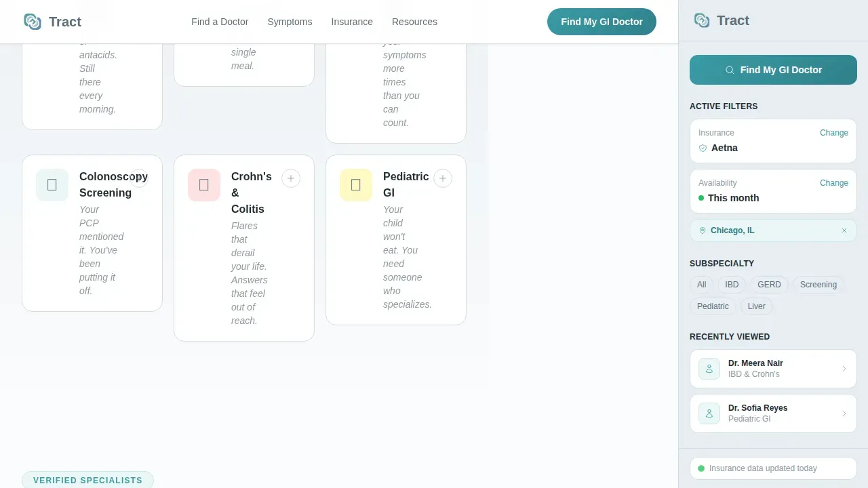
Task: Click the Colonoscopy Screening card icon
Action: [x=52, y=185]
